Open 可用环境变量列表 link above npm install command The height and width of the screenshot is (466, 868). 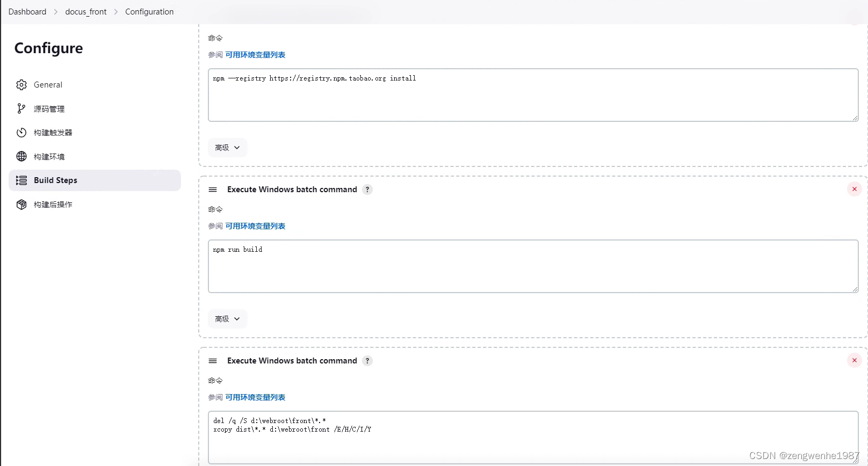(x=255, y=55)
